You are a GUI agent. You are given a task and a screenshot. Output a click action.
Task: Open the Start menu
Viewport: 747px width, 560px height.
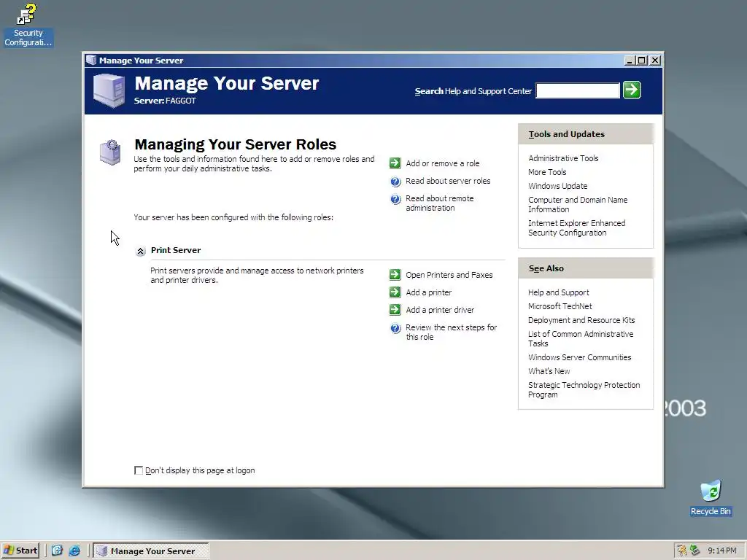(20, 551)
